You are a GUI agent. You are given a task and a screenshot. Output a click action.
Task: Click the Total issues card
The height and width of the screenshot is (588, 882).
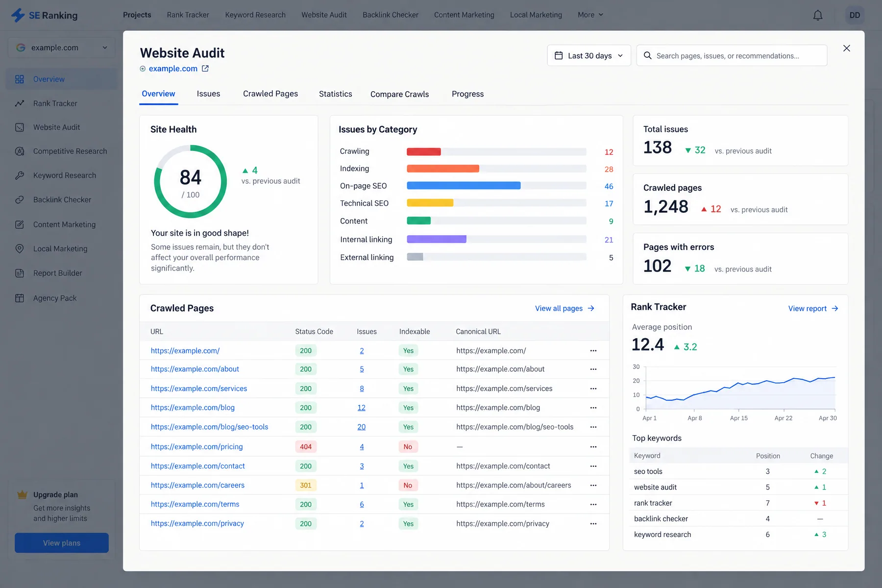coord(740,141)
